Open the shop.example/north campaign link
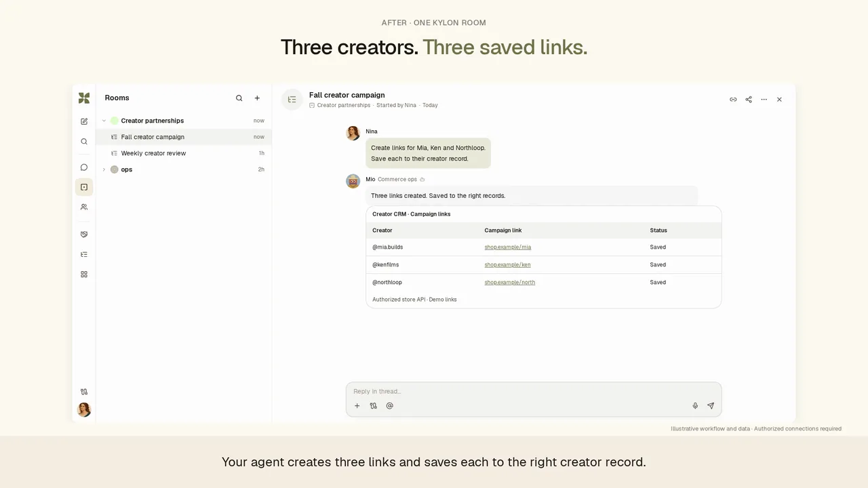 (x=510, y=283)
